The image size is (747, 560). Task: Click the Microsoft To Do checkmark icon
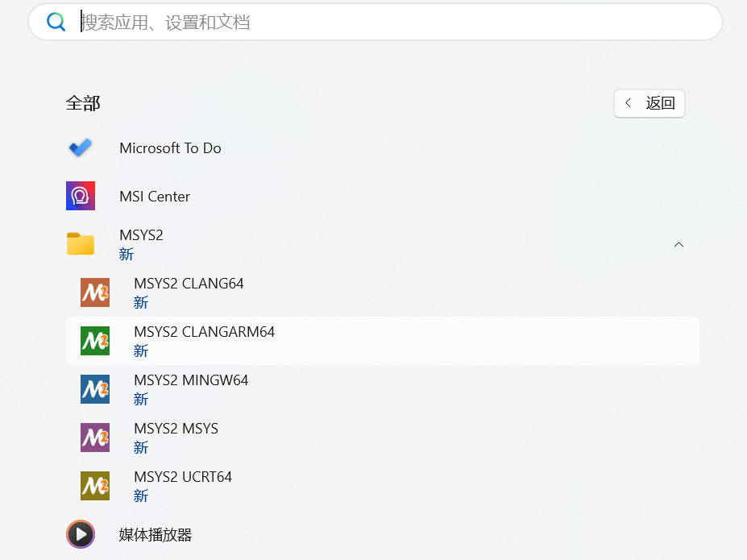tap(81, 147)
